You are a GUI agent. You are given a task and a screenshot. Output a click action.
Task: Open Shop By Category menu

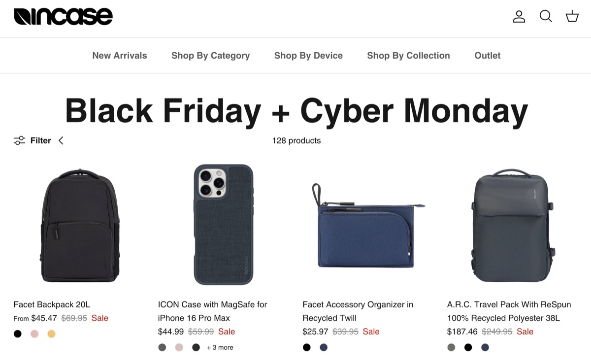tap(210, 56)
